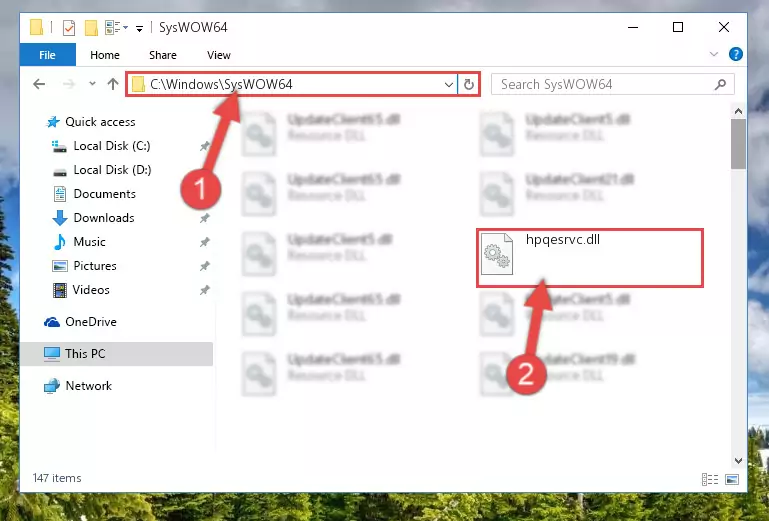
Task: Click the pin icon next to Pictures
Action: 205,266
